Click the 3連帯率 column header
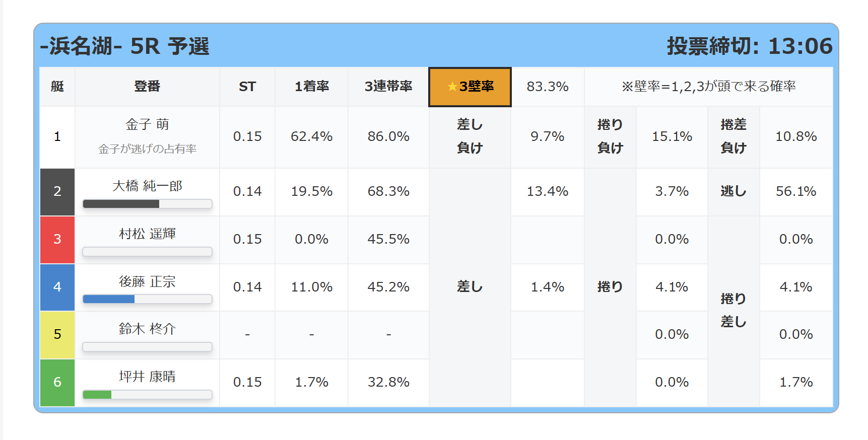This screenshot has height=440, width=868. [388, 87]
